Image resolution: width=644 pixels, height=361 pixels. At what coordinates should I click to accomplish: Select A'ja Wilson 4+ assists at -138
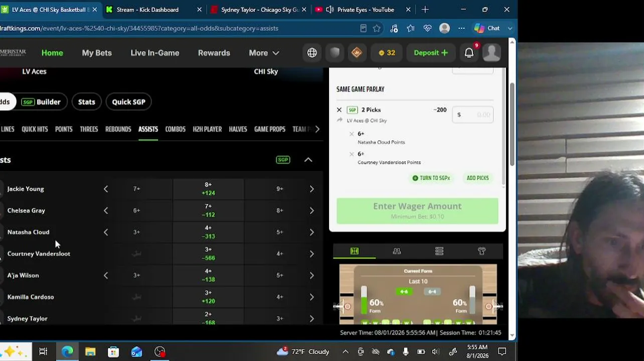tap(208, 275)
